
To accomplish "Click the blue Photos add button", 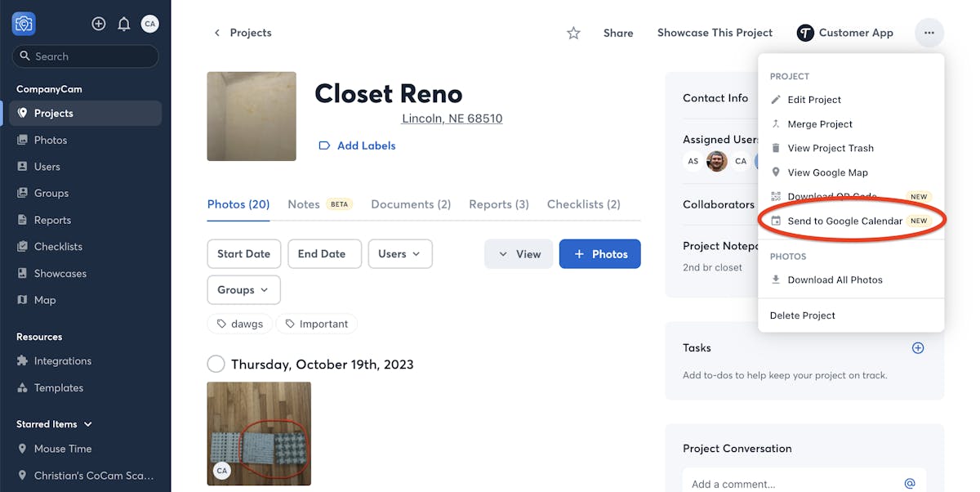I will coord(599,254).
